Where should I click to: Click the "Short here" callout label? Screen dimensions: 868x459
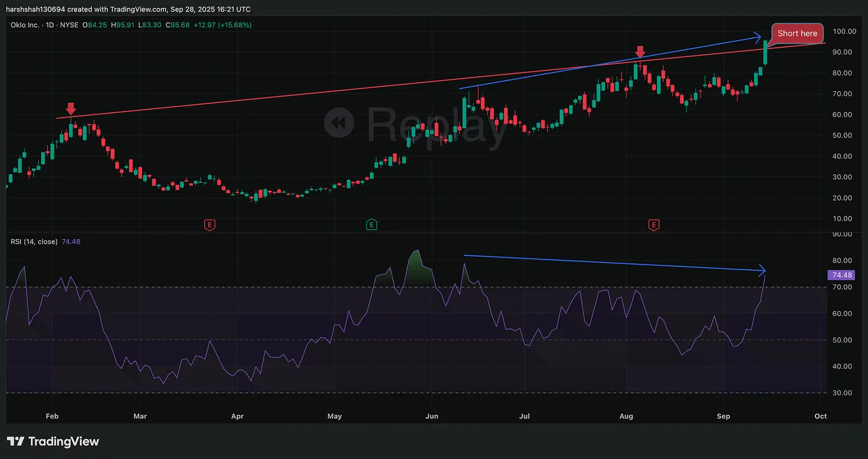click(797, 33)
